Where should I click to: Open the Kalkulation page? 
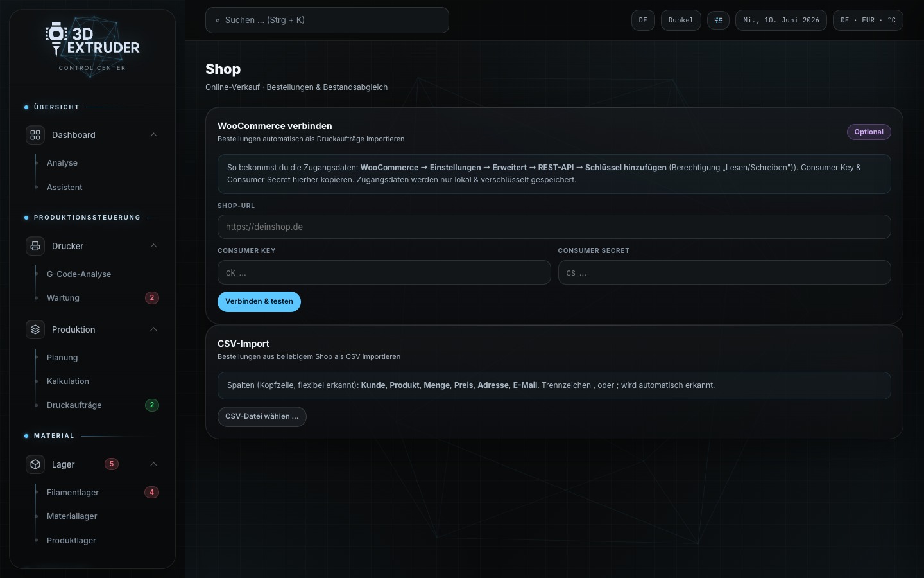coord(68,381)
